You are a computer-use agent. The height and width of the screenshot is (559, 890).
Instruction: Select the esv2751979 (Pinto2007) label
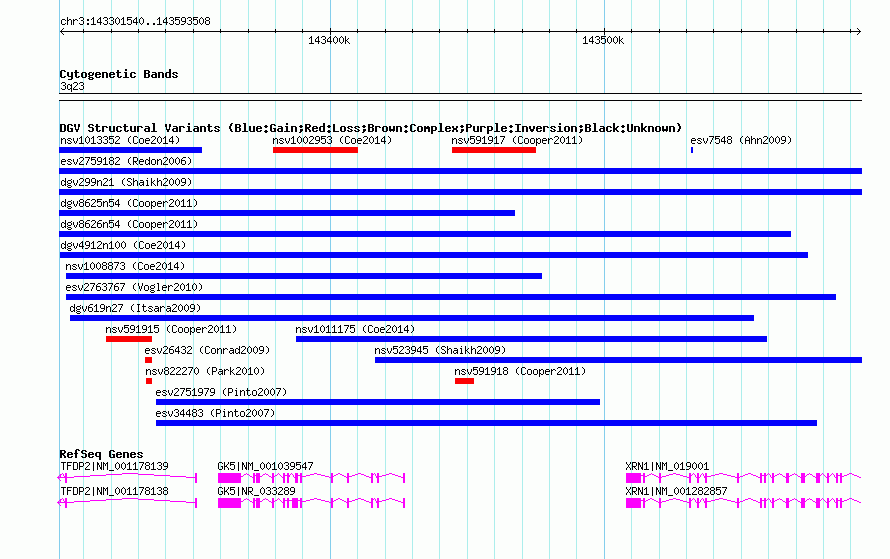click(x=221, y=392)
